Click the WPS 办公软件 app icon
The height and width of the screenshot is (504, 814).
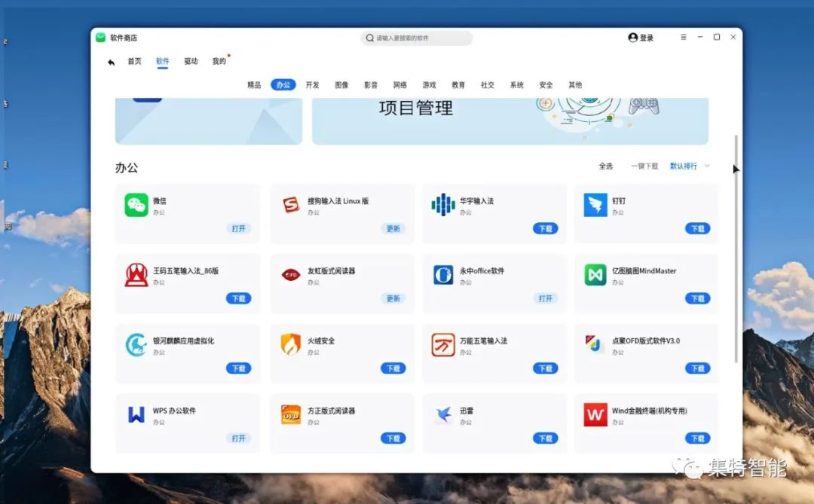pyautogui.click(x=136, y=414)
